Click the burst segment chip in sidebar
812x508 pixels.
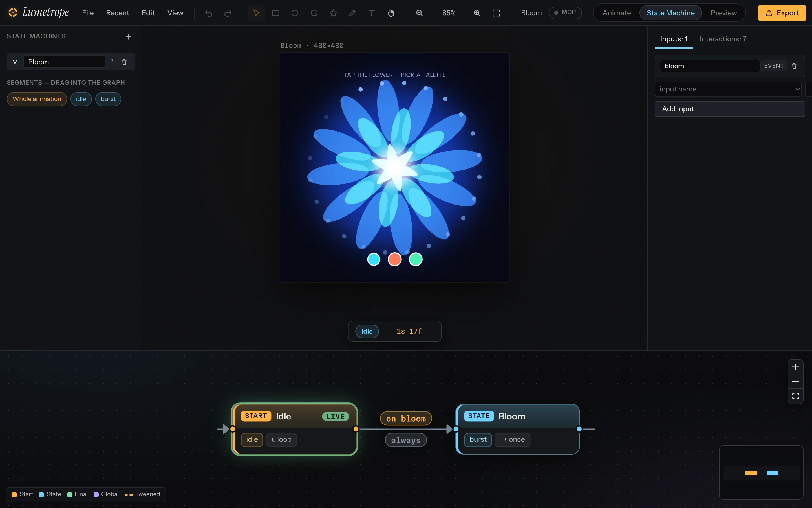108,99
